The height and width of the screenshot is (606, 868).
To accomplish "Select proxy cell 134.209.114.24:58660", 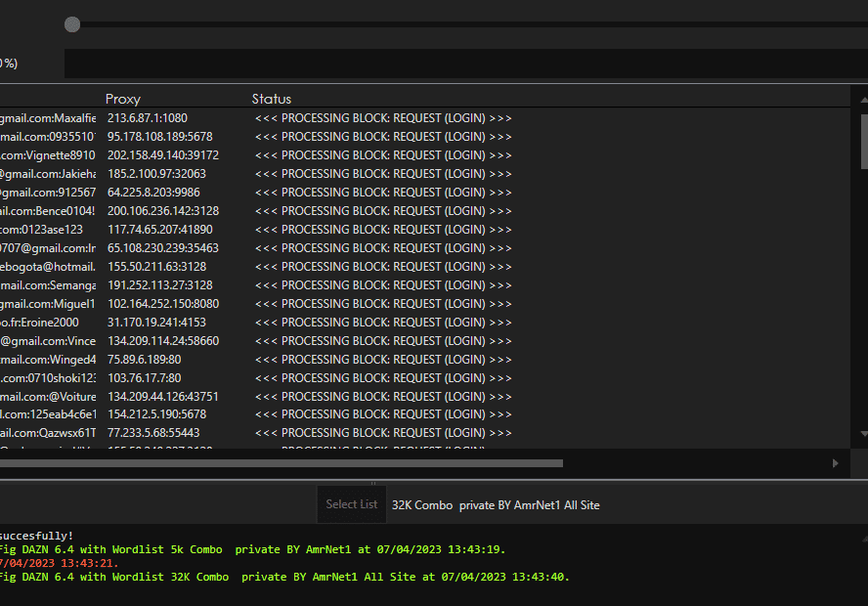I will [x=163, y=341].
